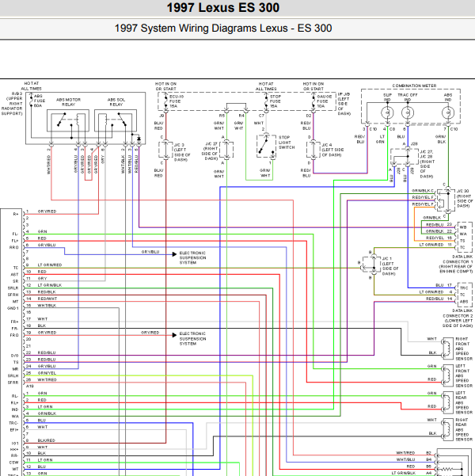Click the GND1 terminal label

[13, 308]
